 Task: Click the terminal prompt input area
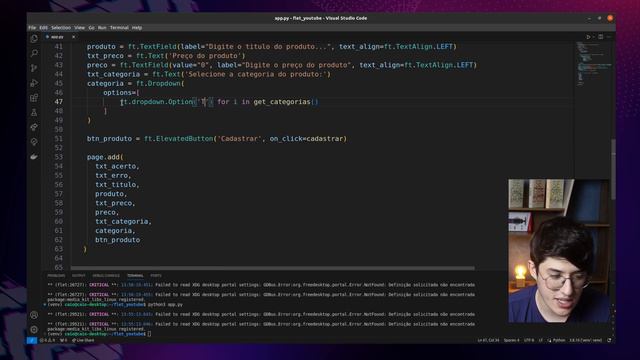pos(149,334)
